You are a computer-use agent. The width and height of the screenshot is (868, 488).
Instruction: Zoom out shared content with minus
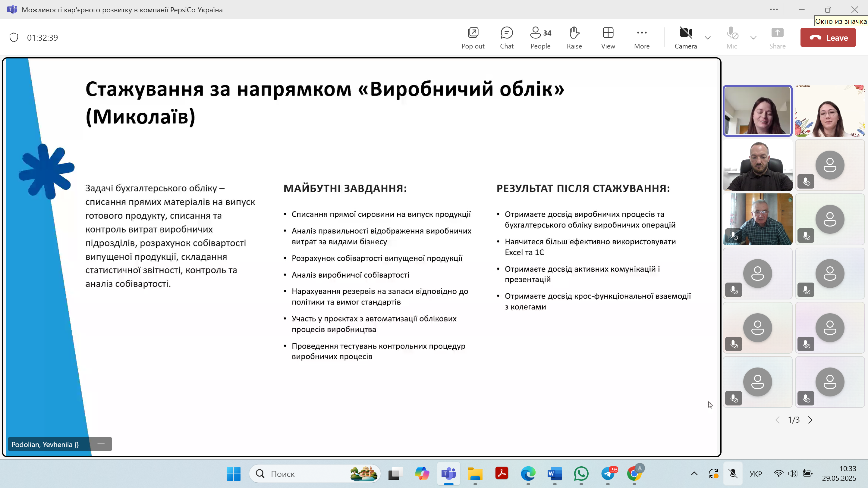86,444
